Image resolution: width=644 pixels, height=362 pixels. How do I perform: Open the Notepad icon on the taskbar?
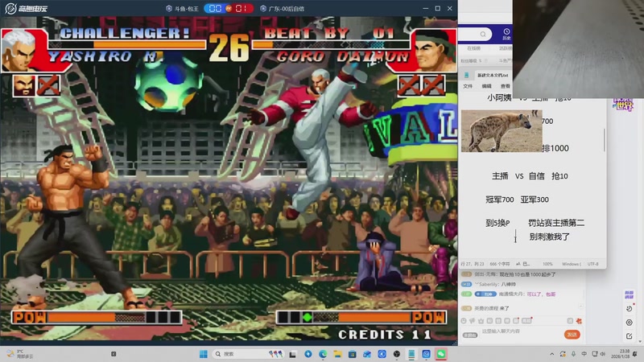411,354
